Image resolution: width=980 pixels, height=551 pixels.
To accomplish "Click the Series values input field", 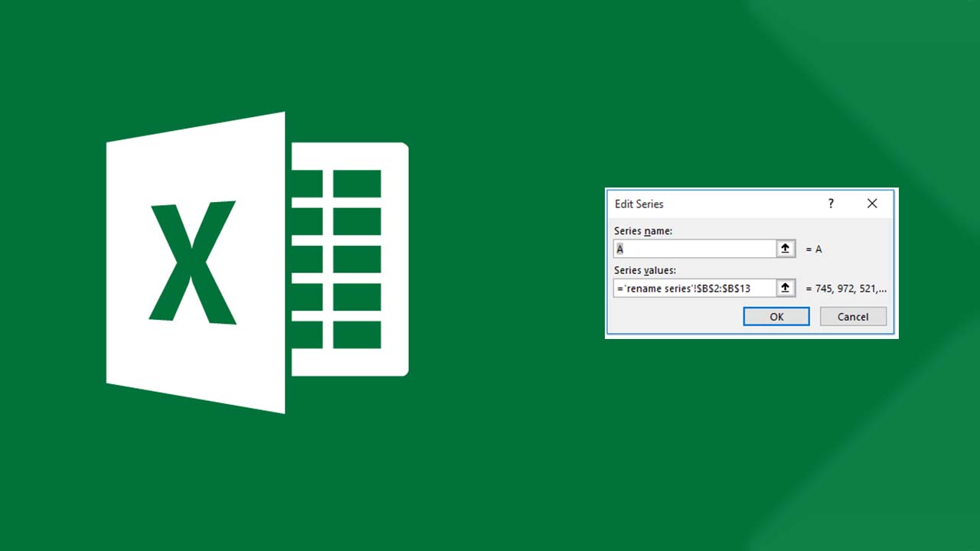I will 695,289.
